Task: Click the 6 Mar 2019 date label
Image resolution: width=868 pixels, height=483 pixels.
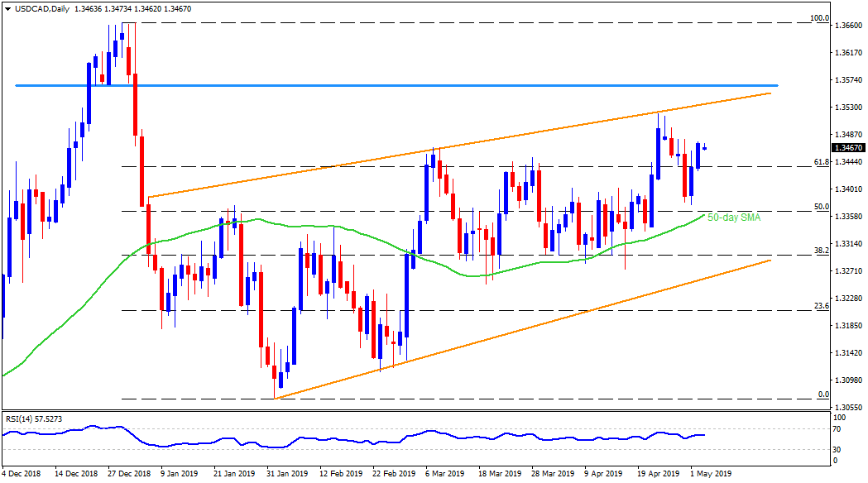Action: 446,475
